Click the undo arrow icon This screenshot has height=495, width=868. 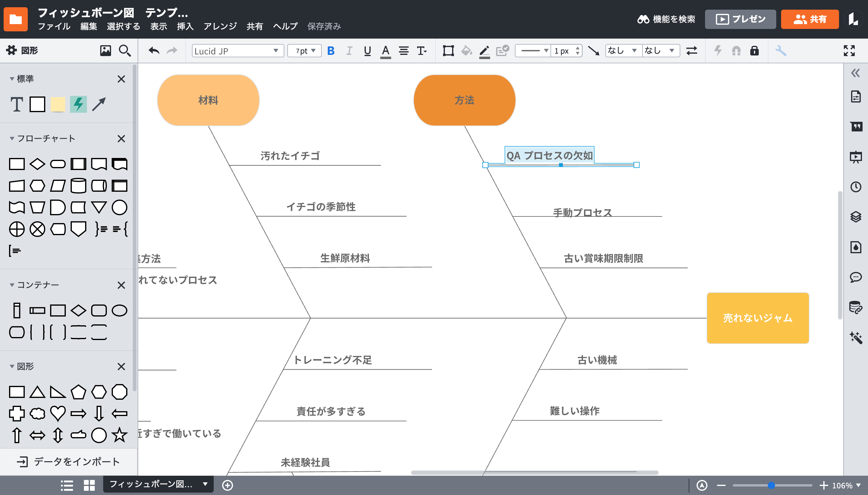(x=154, y=51)
